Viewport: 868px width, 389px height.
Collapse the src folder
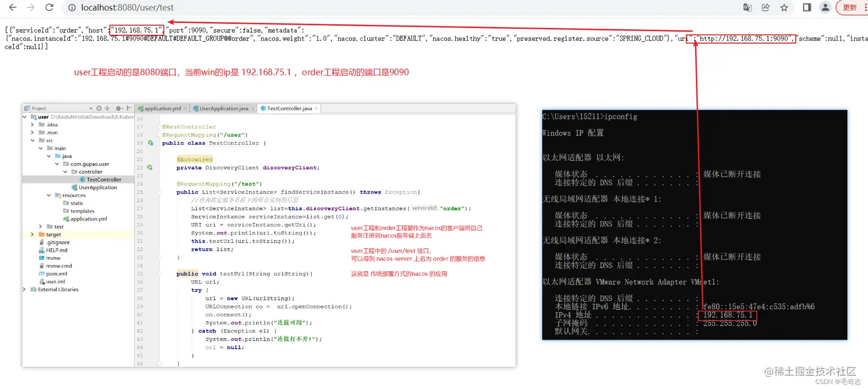(x=33, y=140)
